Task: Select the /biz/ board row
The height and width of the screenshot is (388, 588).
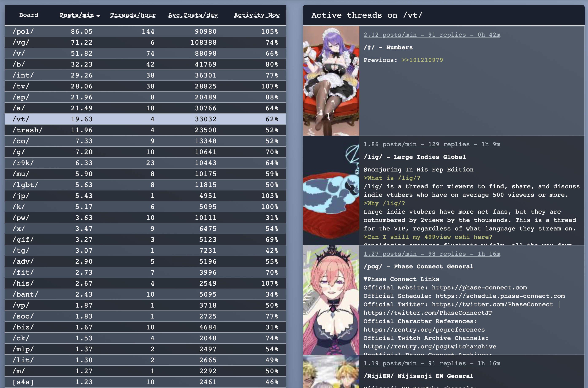Action: pyautogui.click(x=145, y=327)
